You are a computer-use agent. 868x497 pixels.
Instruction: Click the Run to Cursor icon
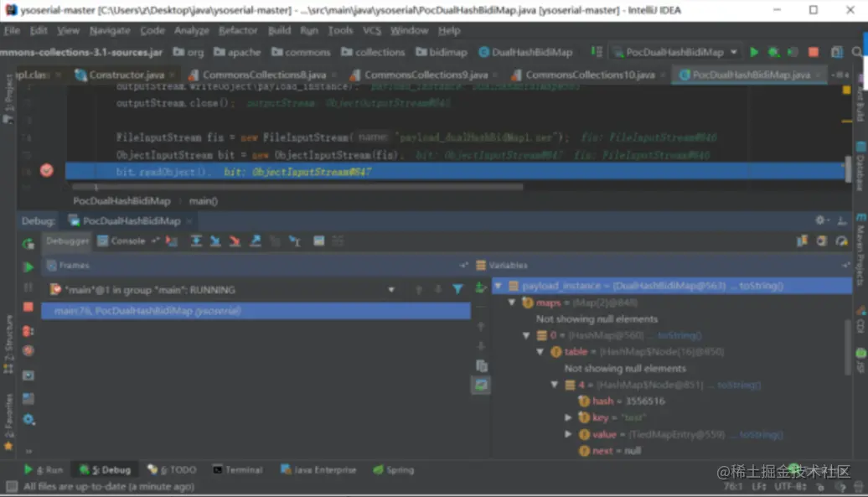pyautogui.click(x=295, y=241)
